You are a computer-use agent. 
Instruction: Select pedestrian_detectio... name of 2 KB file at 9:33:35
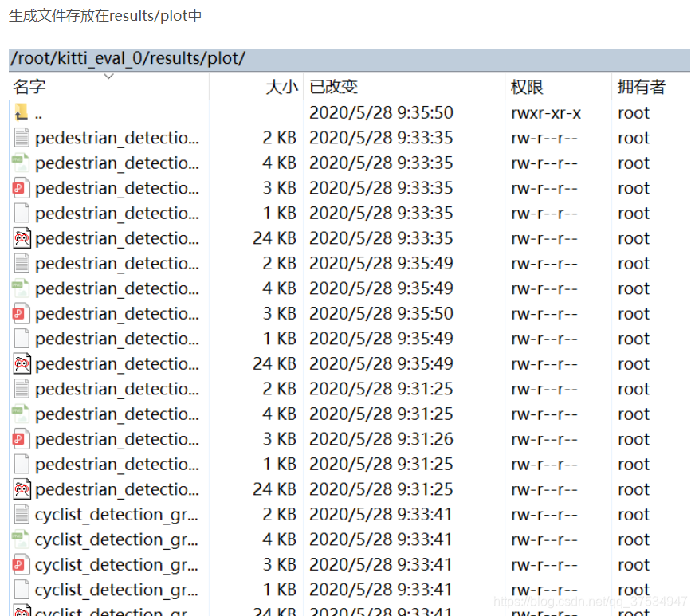click(117, 138)
